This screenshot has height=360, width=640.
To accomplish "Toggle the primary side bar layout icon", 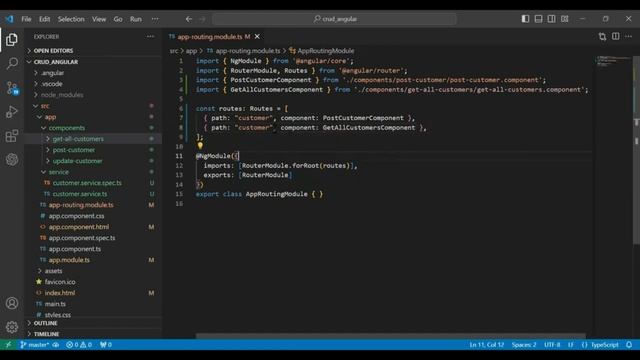I will pyautogui.click(x=525, y=19).
